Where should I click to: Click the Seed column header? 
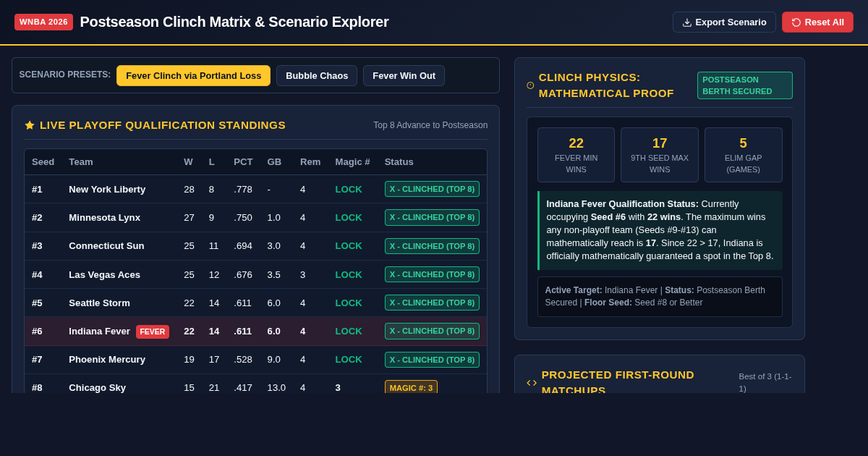43,162
